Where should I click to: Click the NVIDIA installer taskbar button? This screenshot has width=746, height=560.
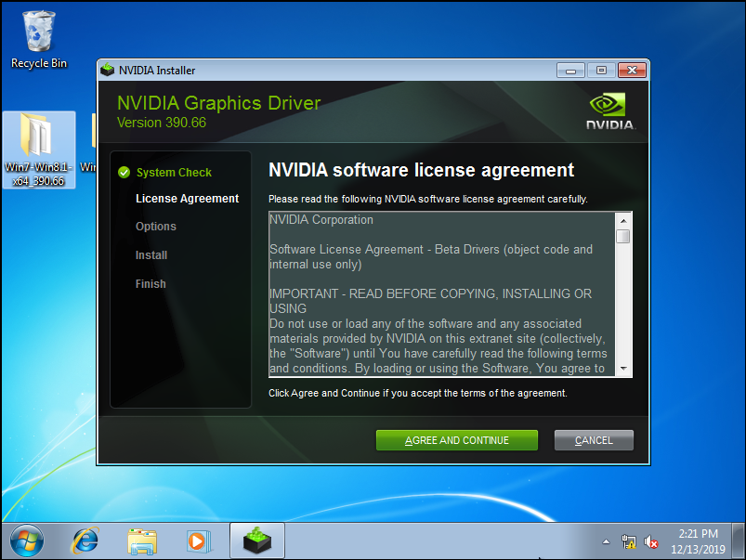pyautogui.click(x=257, y=540)
